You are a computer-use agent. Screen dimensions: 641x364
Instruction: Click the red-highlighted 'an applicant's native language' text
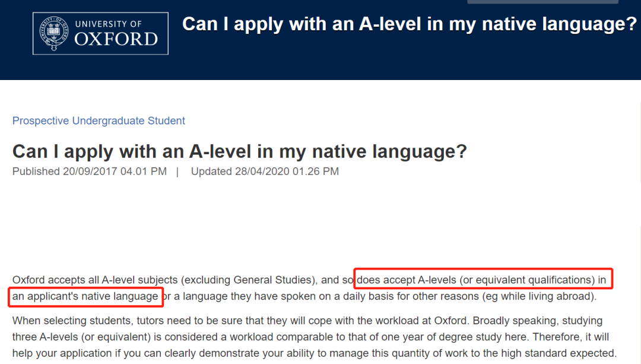point(86,296)
